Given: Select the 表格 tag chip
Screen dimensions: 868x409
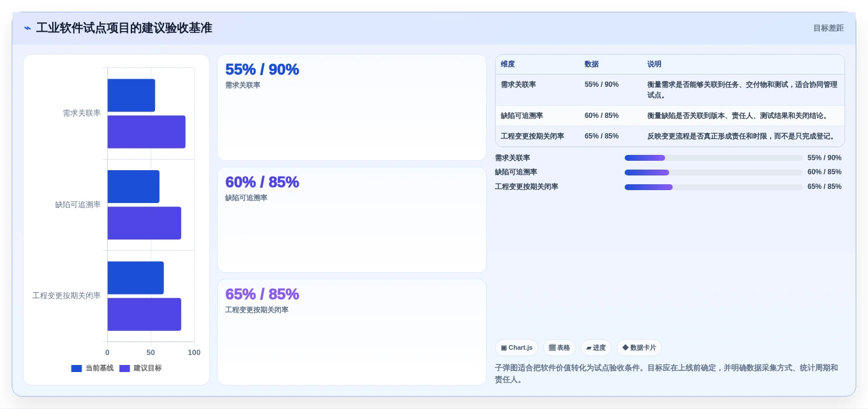Looking at the screenshot, I should [x=560, y=348].
